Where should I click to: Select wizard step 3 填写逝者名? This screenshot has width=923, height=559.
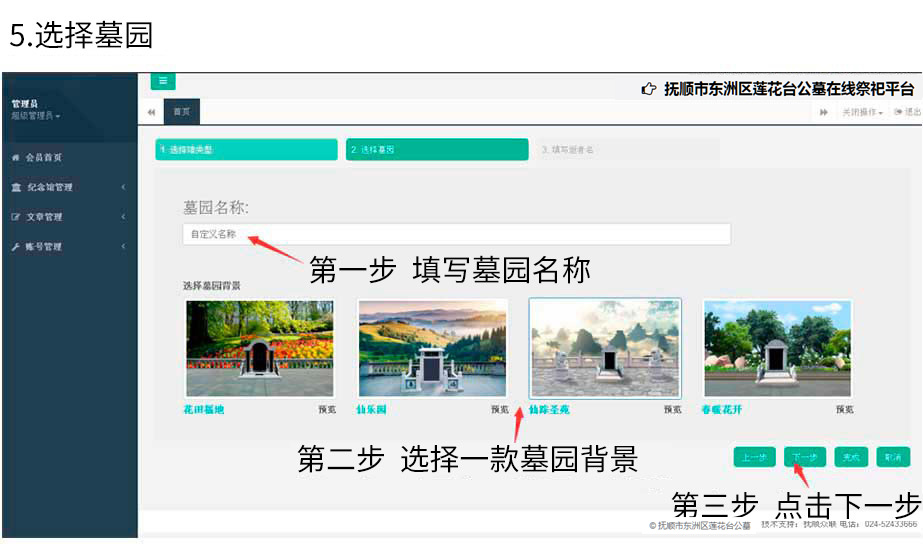[x=627, y=149]
